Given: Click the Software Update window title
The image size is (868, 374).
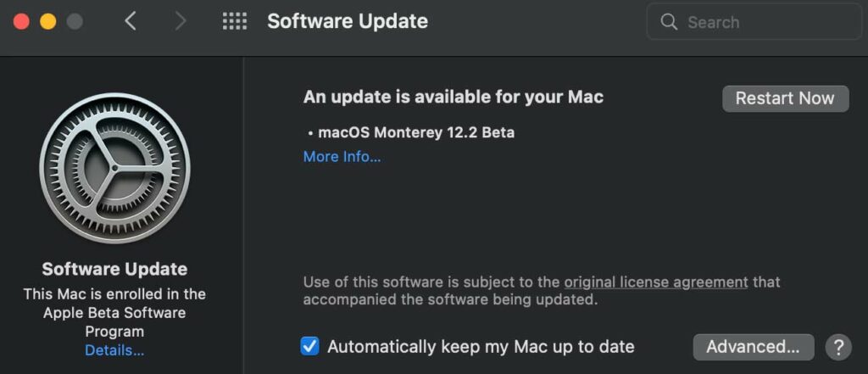Looking at the screenshot, I should [348, 22].
